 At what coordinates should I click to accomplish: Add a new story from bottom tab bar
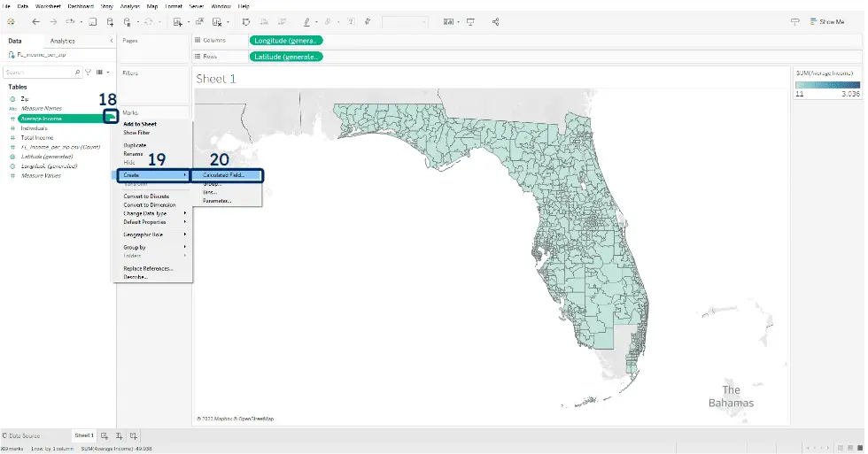click(x=134, y=435)
